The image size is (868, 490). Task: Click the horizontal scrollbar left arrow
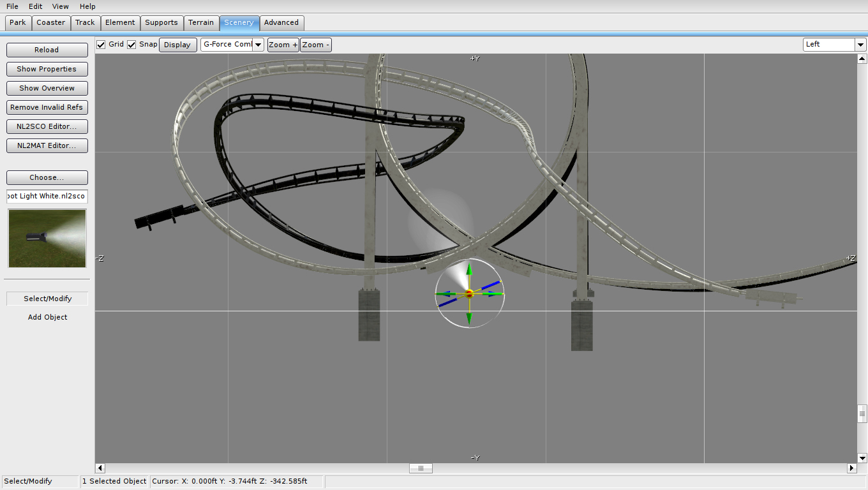pos(100,468)
